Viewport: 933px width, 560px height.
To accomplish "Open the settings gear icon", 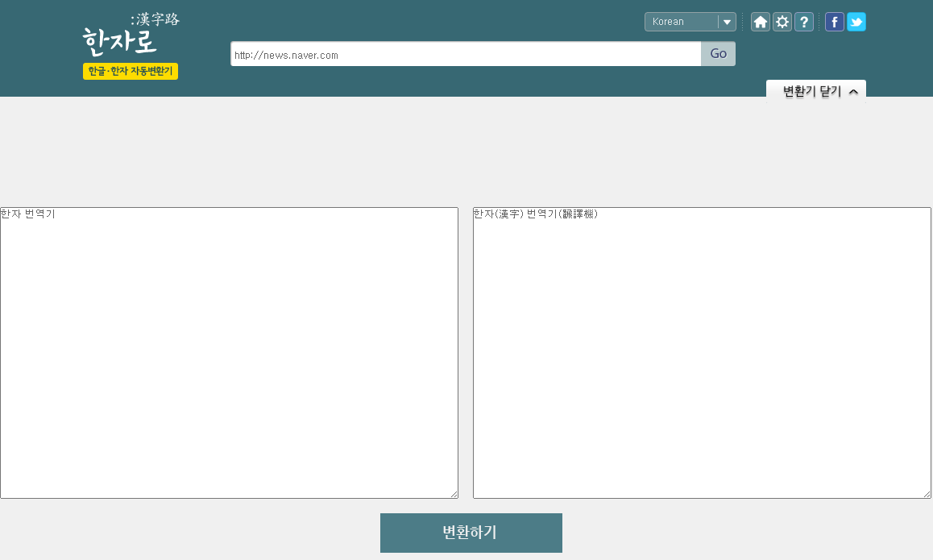I will (782, 22).
